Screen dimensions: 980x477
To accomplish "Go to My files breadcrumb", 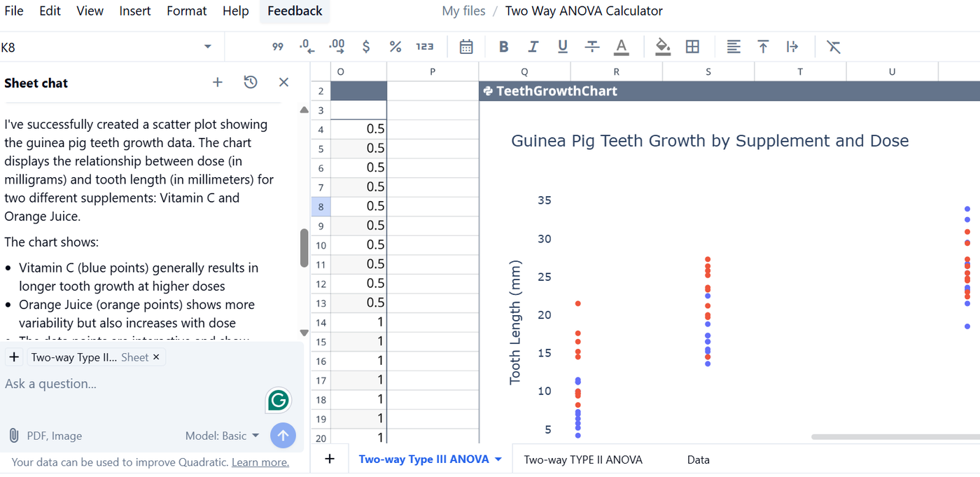I will pyautogui.click(x=463, y=11).
